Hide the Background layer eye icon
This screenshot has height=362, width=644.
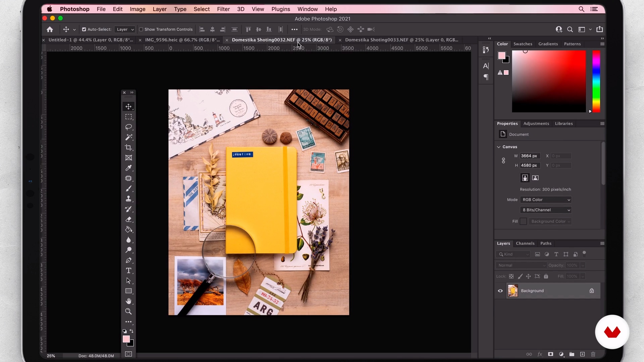(500, 291)
